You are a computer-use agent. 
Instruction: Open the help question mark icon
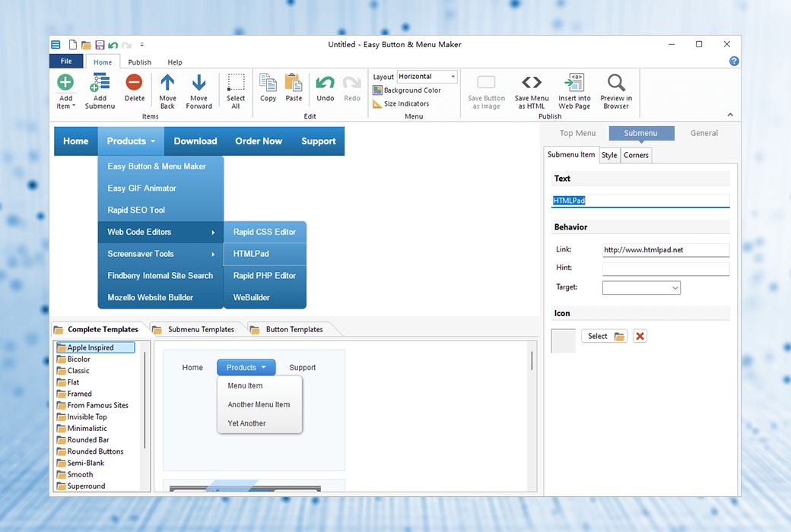pyautogui.click(x=734, y=61)
